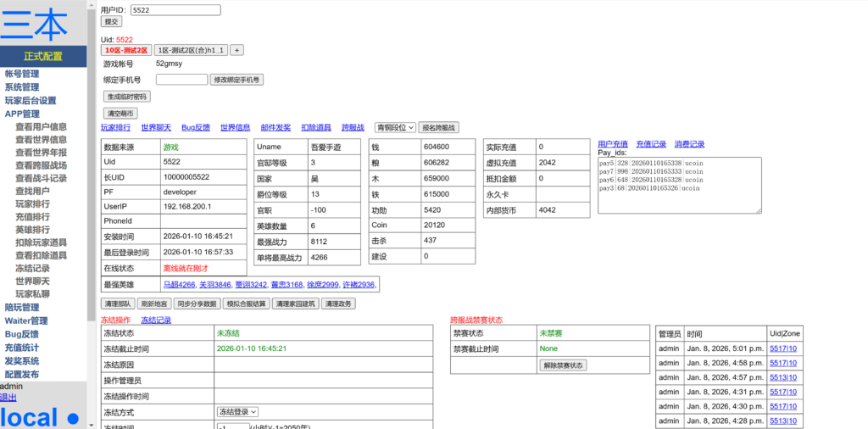Select the 10区-测试2区 zone tab

pyautogui.click(x=126, y=50)
